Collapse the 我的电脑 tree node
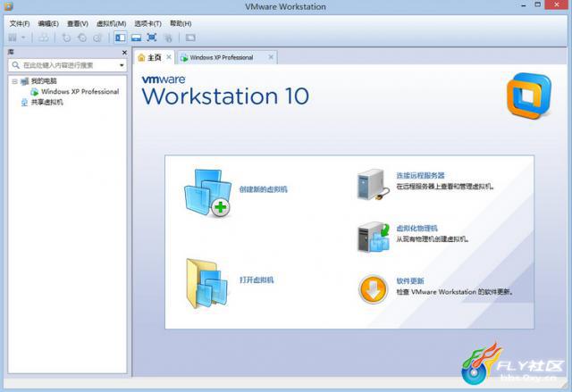 point(14,81)
